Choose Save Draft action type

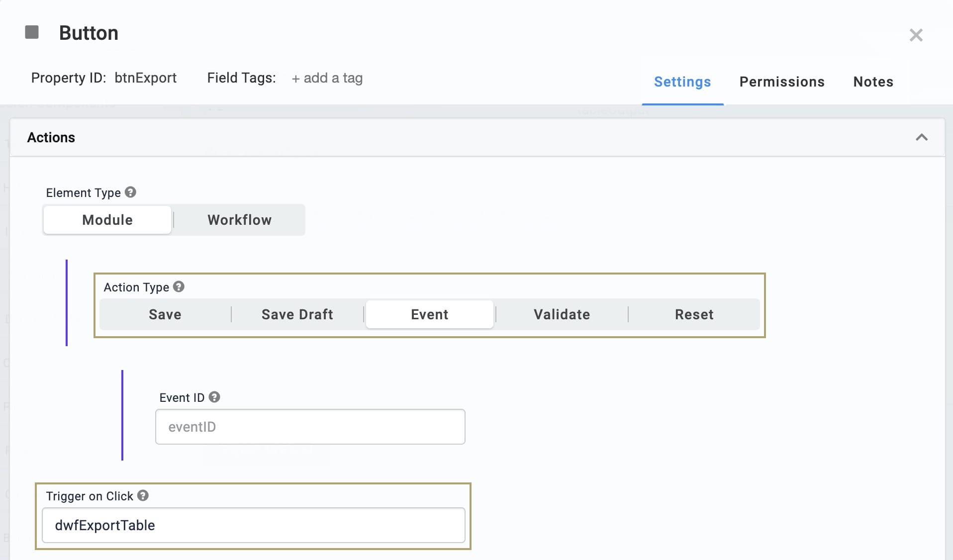tap(297, 314)
